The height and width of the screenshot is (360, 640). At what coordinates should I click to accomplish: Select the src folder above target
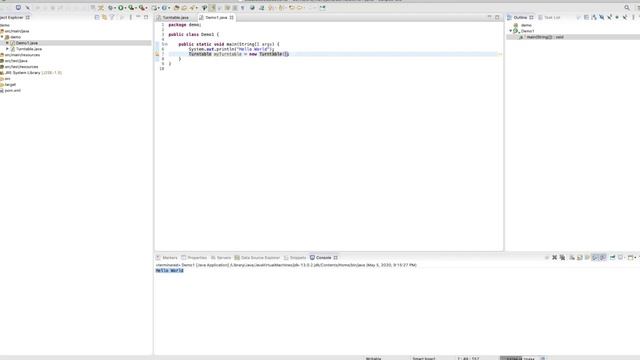(x=7, y=79)
